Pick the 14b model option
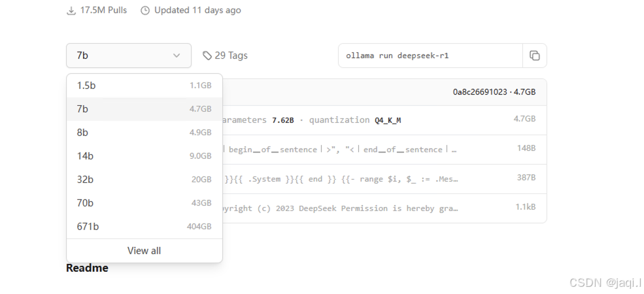 (x=144, y=156)
